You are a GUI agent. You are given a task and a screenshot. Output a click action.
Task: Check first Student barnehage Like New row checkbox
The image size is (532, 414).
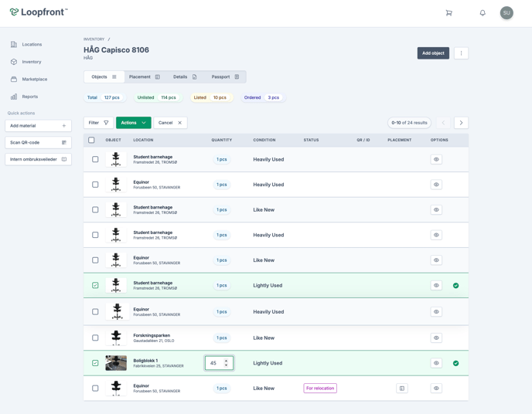(95, 210)
